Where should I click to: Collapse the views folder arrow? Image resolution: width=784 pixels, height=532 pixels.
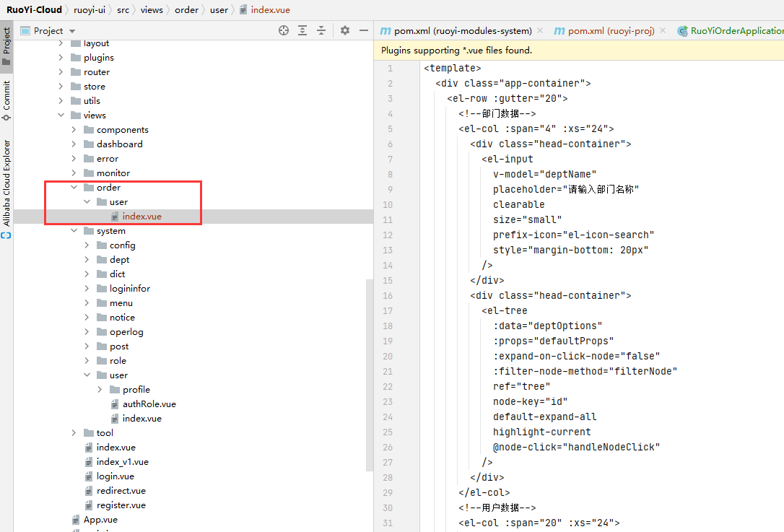point(61,115)
